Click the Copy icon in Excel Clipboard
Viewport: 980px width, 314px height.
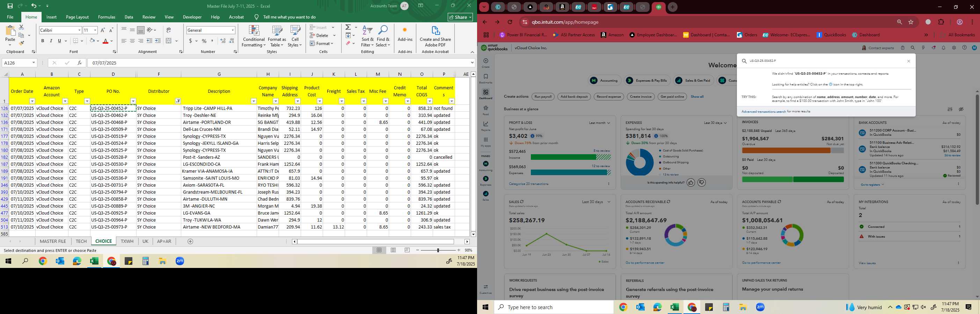pos(21,35)
